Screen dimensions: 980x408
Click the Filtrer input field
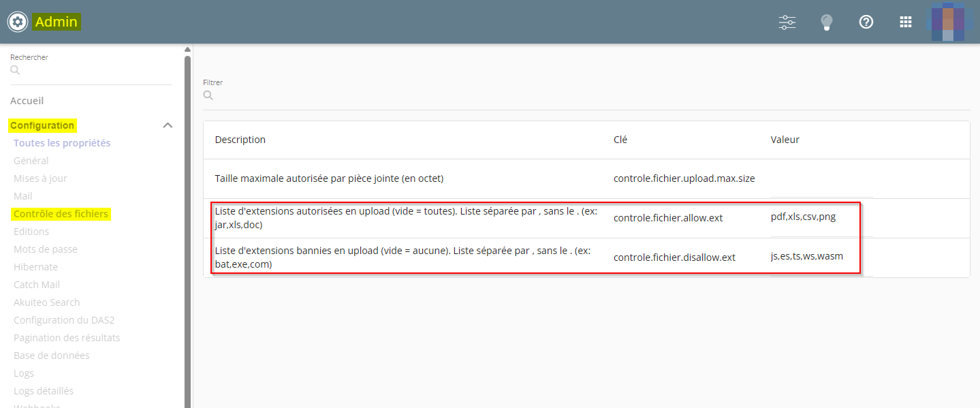tap(586, 96)
